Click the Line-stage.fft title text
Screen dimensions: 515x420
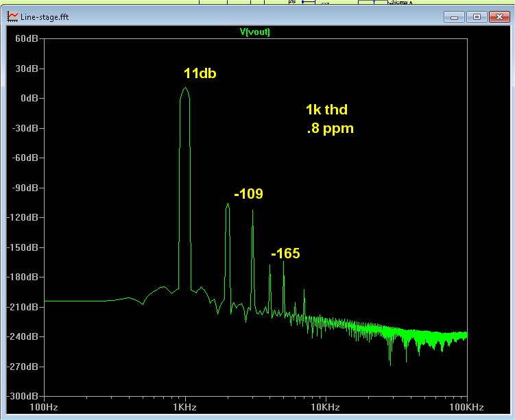45,16
